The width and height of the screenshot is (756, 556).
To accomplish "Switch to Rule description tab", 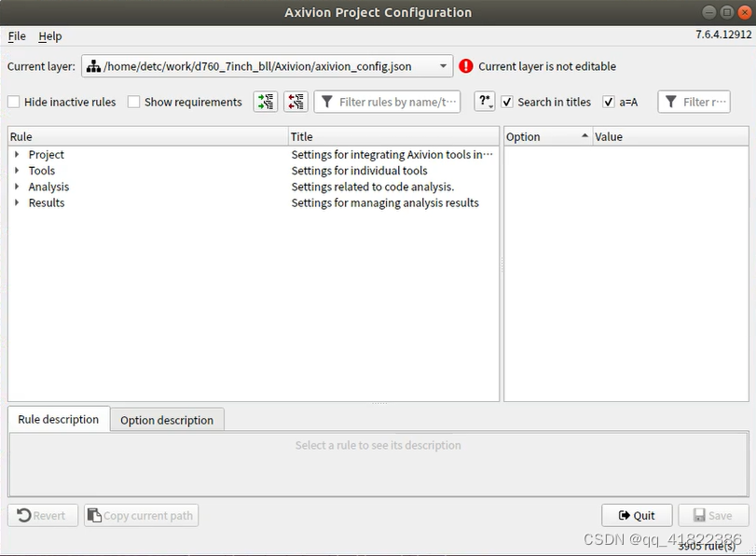I will (59, 420).
